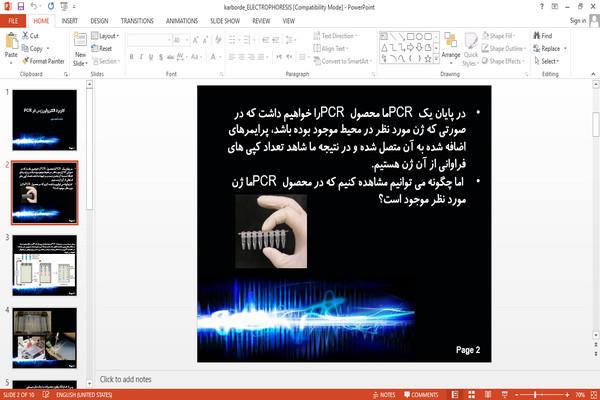Toggle Bold formatting
600x400 pixels.
point(131,57)
